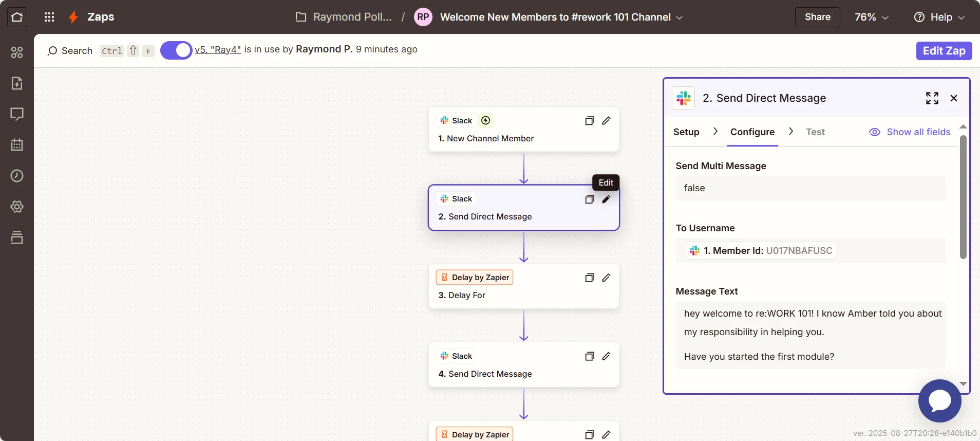Switch to the Setup tab

686,132
